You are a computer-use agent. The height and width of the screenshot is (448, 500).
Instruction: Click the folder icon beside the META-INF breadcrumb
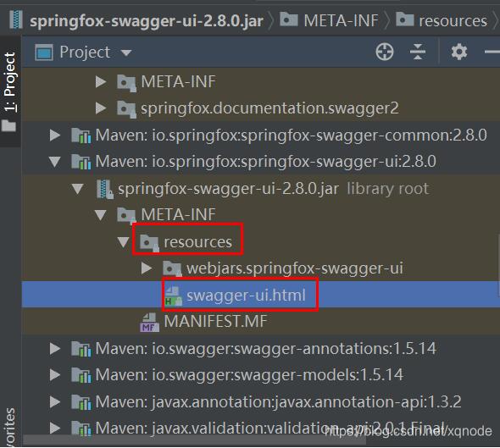pyautogui.click(x=289, y=19)
